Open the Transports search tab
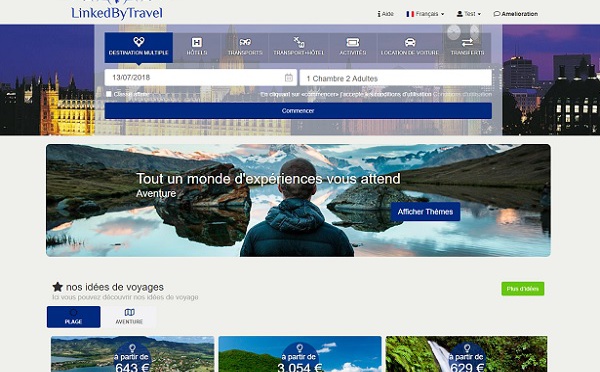The image size is (600, 372). [x=245, y=47]
